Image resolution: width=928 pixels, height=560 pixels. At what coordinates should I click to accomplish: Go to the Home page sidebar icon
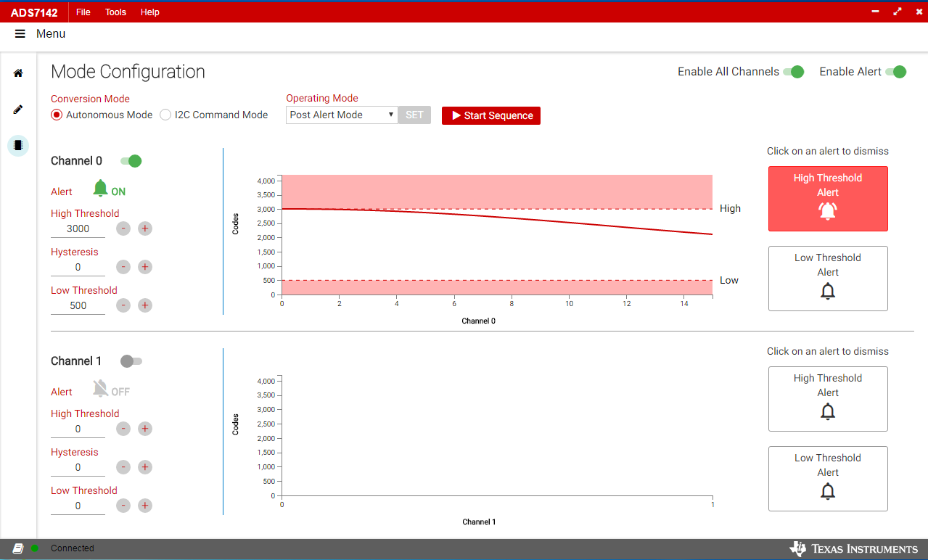click(x=18, y=73)
